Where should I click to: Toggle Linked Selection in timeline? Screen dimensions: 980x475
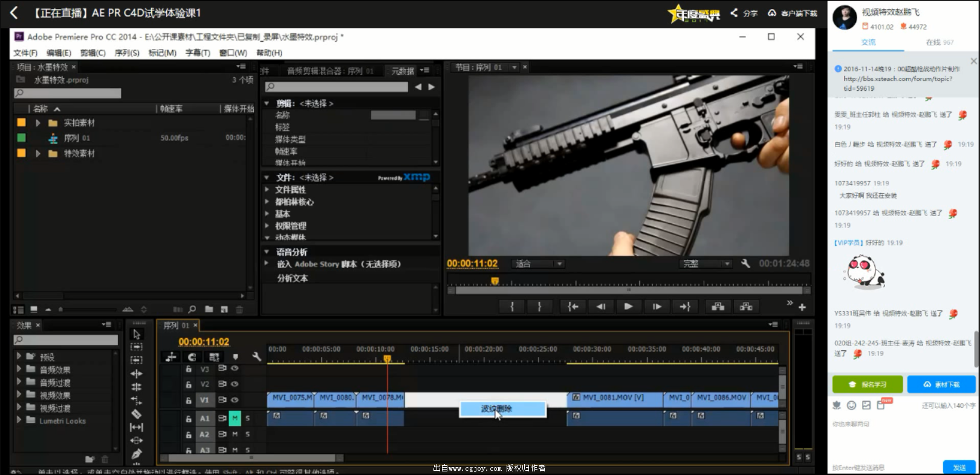click(x=214, y=357)
